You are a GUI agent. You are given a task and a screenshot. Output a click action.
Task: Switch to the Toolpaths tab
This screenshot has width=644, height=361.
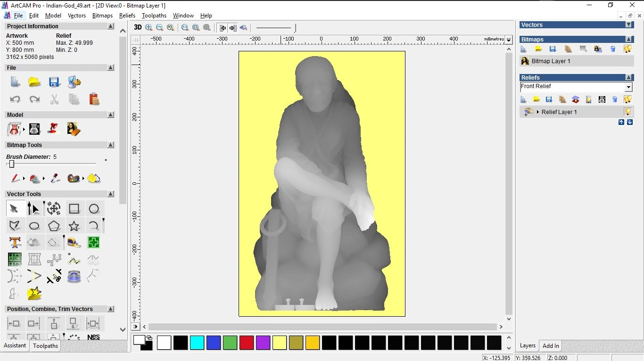coord(45,346)
